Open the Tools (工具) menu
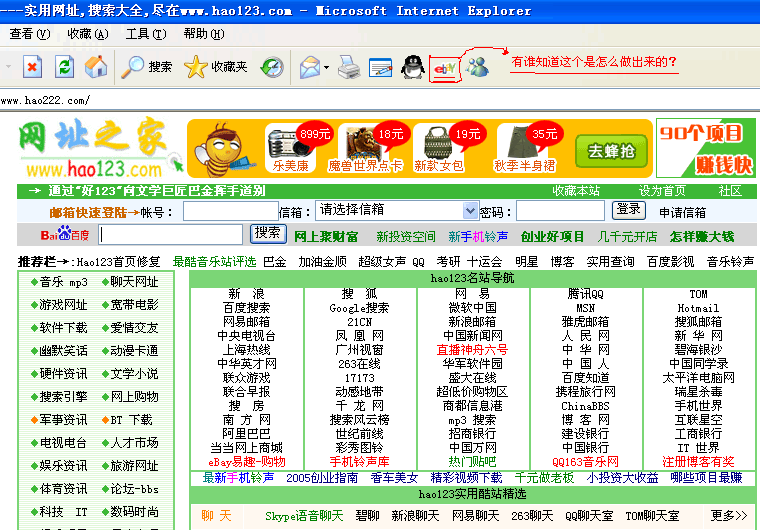Image resolution: width=760 pixels, height=530 pixels. click(x=146, y=34)
